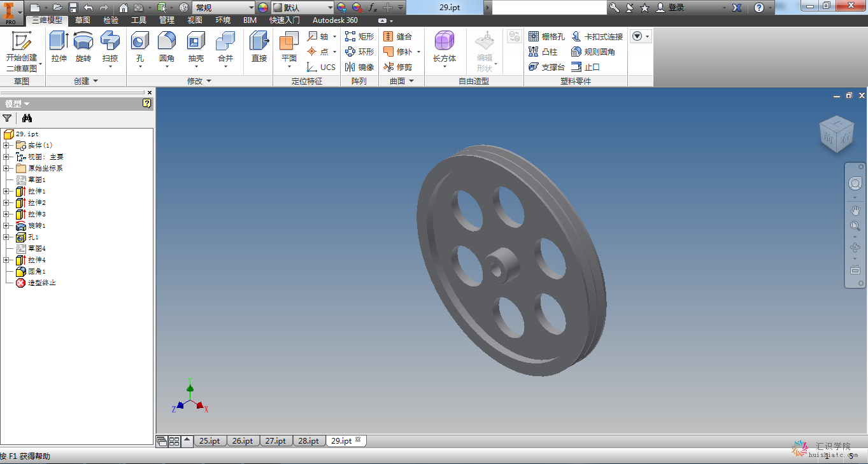Open file with the folder icon
This screenshot has height=464, width=868.
coord(58,8)
